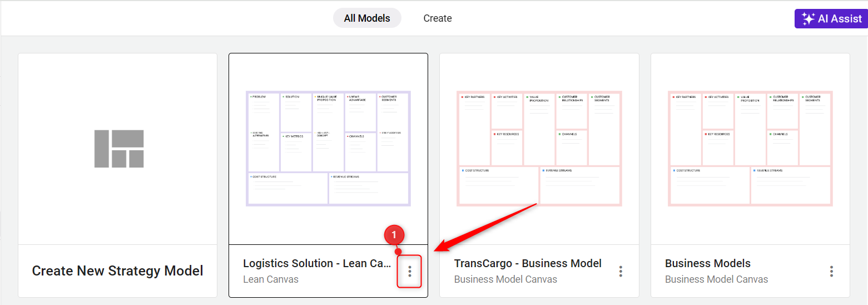The image size is (868, 305).
Task: Click Lean Canvas subtitle under Logistics Solution
Action: pos(271,279)
